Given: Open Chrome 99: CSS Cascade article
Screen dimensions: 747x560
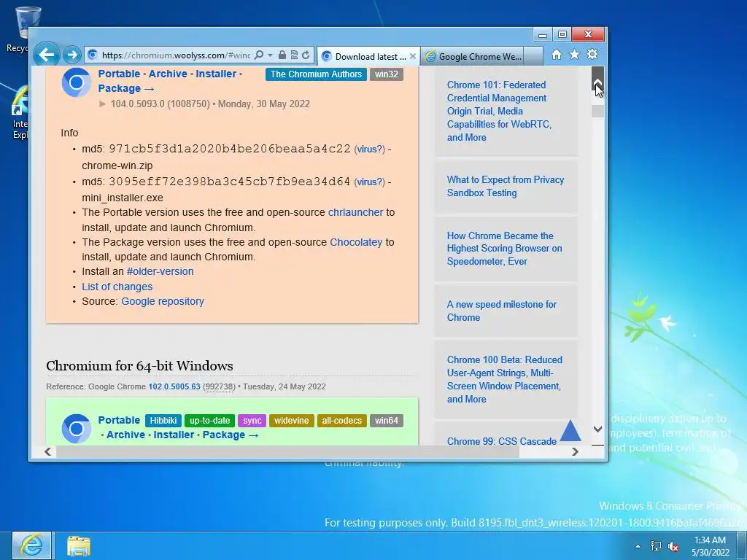Looking at the screenshot, I should pos(502,441).
